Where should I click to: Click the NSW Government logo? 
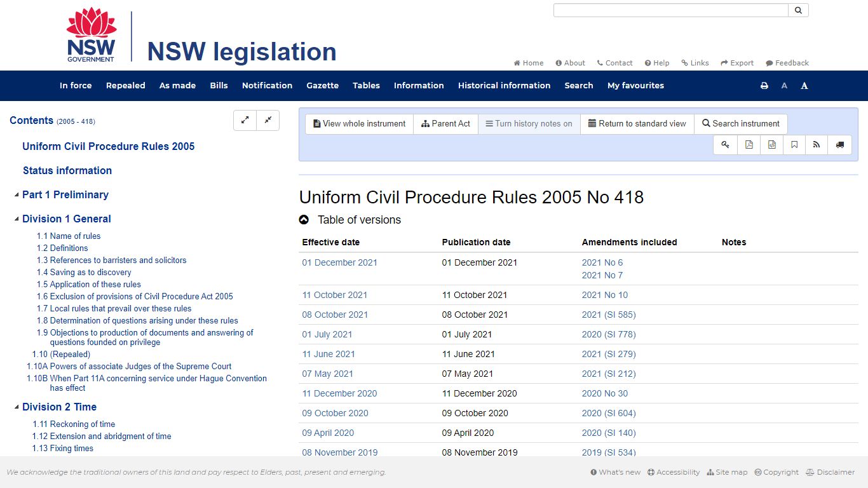[92, 35]
